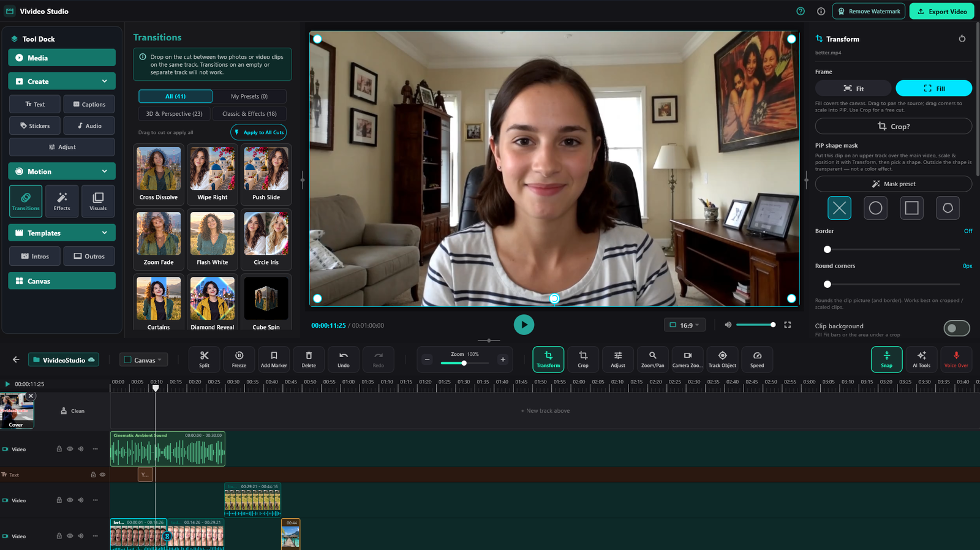
Task: Open the help question mark icon
Action: pos(801,11)
